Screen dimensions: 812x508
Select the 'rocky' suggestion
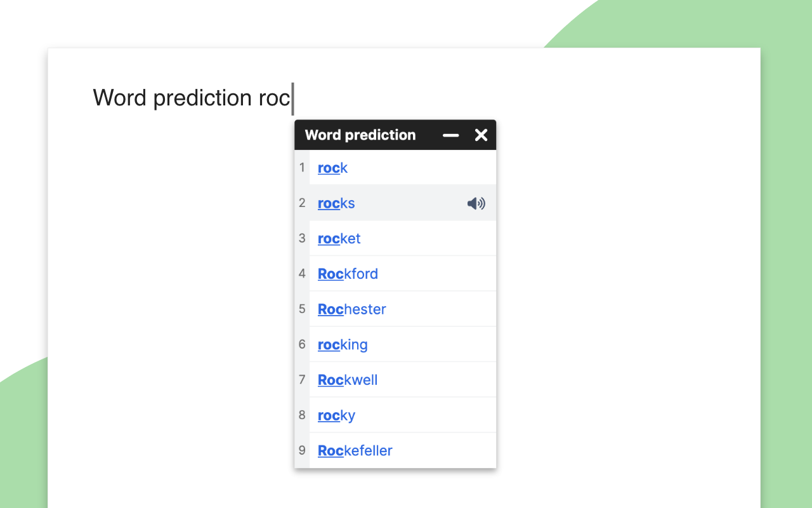336,415
